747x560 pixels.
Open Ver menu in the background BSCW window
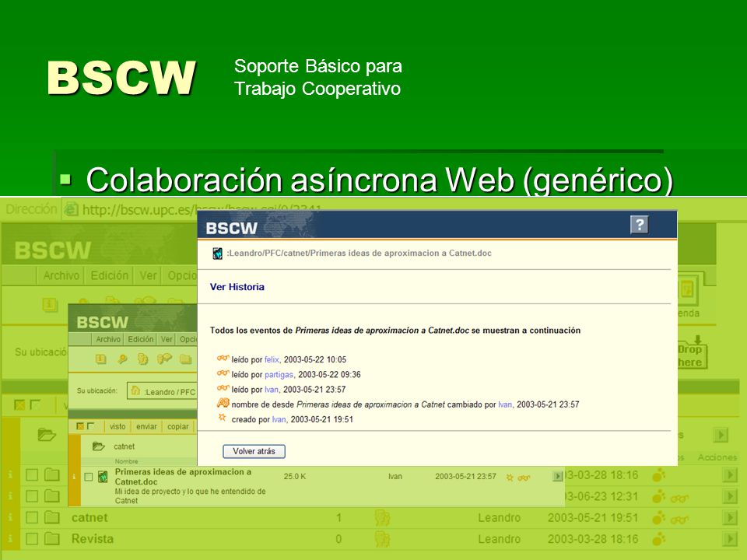(148, 275)
